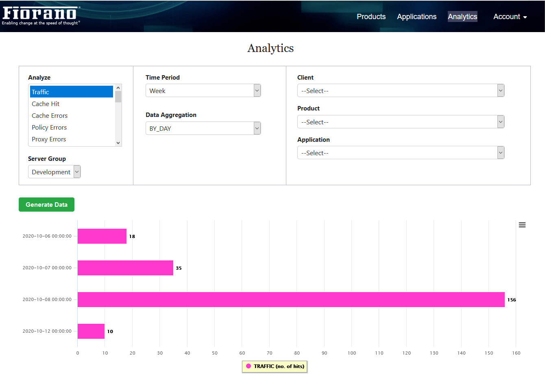The height and width of the screenshot is (392, 545).
Task: Open the Analytics nav link
Action: pyautogui.click(x=462, y=17)
